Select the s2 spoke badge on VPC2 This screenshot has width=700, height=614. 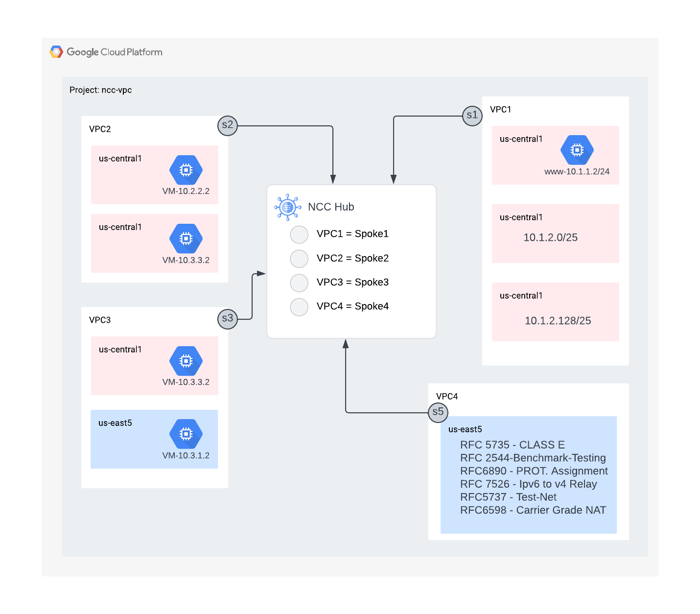click(228, 125)
